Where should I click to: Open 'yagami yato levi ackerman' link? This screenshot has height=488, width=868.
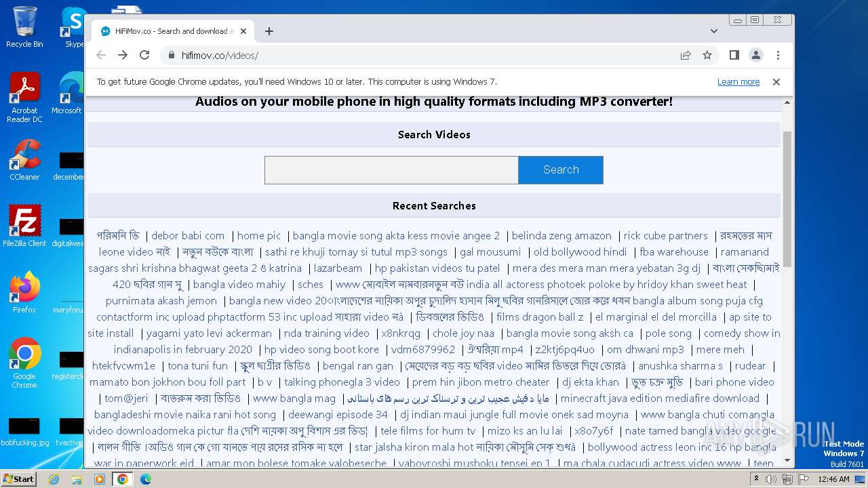coord(209,333)
